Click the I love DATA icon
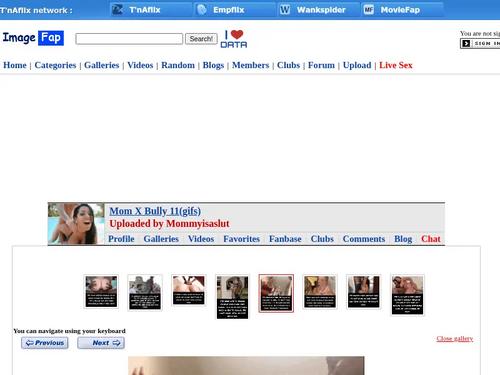 (234, 39)
